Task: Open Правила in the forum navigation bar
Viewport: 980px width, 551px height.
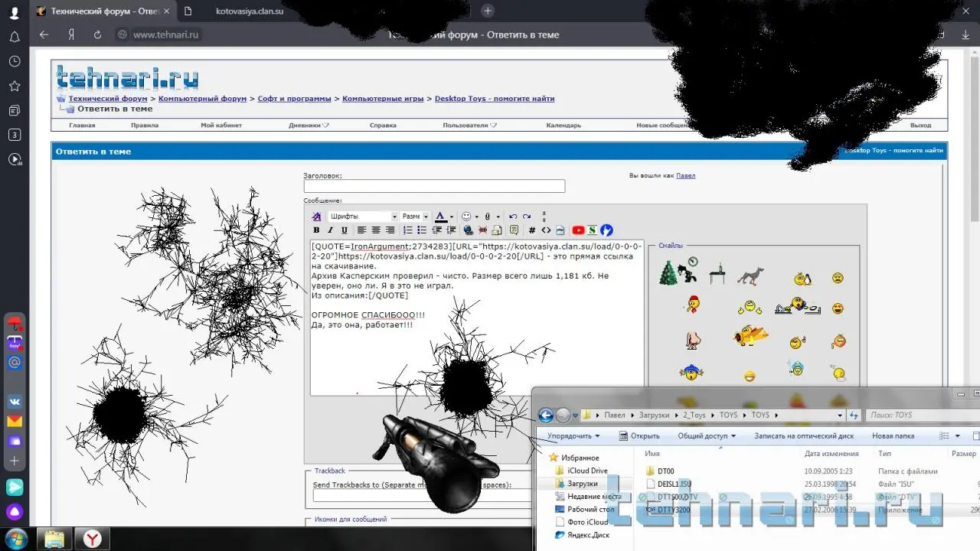Action: (144, 126)
